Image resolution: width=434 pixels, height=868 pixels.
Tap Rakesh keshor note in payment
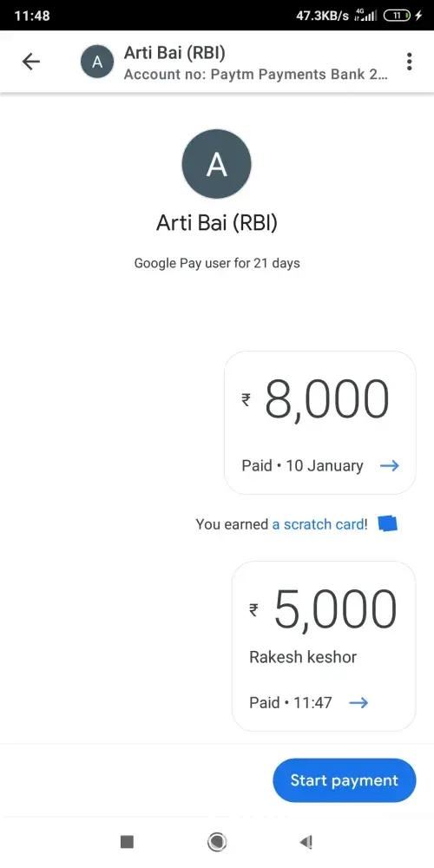click(303, 657)
